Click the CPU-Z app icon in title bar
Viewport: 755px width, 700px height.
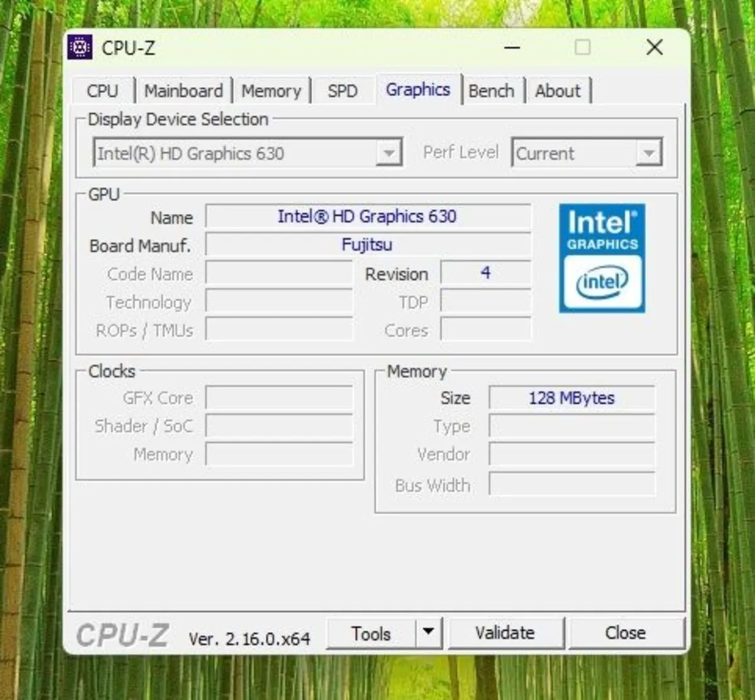click(80, 48)
